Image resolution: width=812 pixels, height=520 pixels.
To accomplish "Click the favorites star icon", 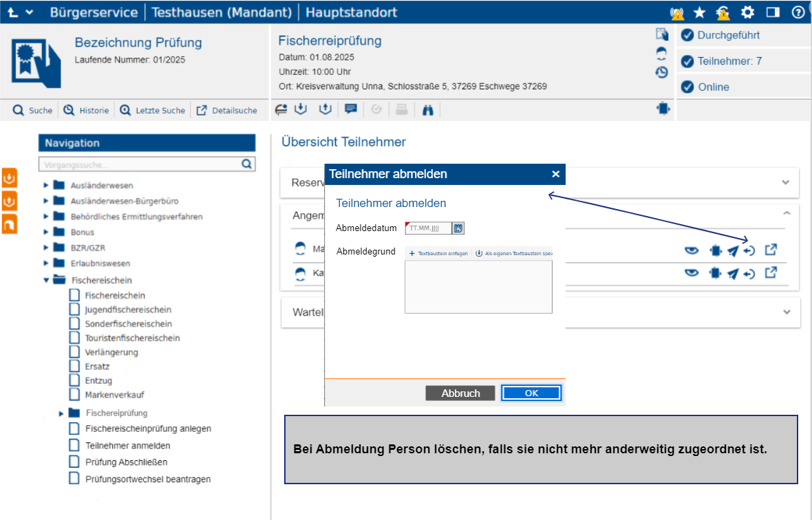I will pos(699,12).
